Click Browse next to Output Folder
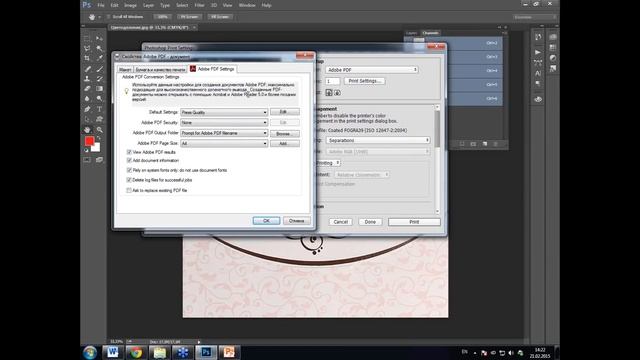The image size is (640, 360). click(x=284, y=133)
